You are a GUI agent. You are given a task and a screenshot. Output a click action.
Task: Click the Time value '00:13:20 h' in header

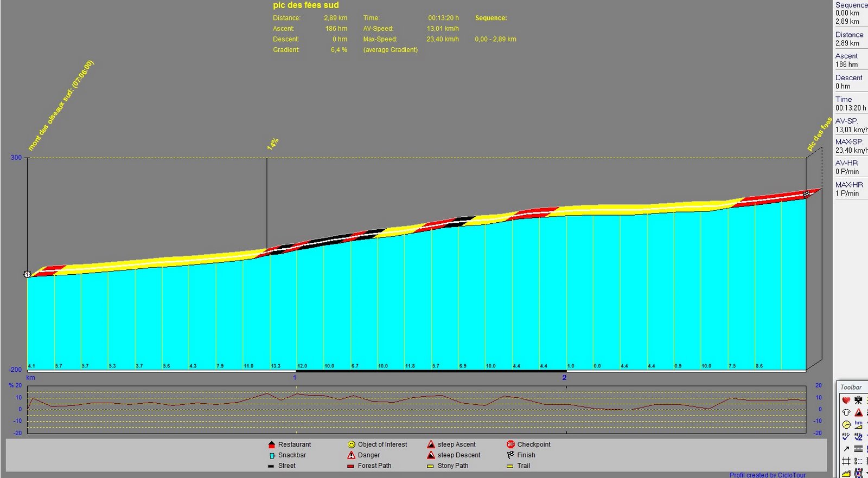click(x=443, y=18)
